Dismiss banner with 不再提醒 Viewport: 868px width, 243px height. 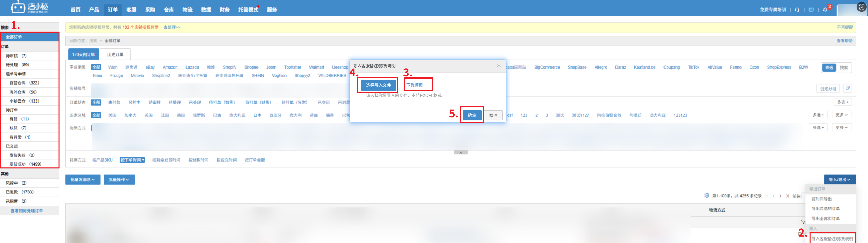click(845, 27)
